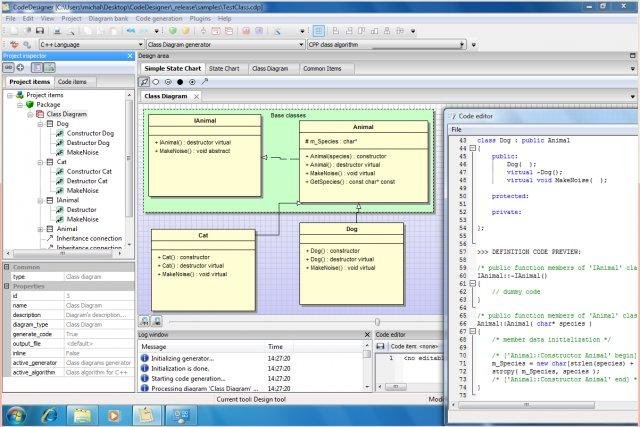Open the File menu in Code editor window
This screenshot has height=427, width=640.
tap(456, 129)
